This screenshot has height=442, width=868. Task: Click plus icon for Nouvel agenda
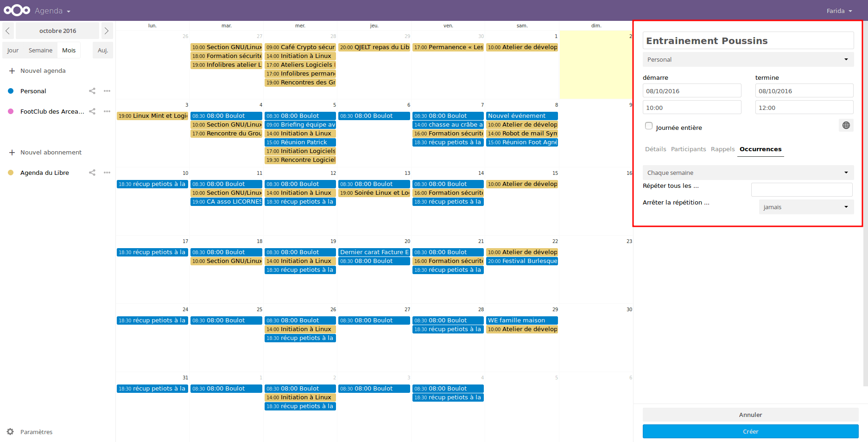point(12,71)
